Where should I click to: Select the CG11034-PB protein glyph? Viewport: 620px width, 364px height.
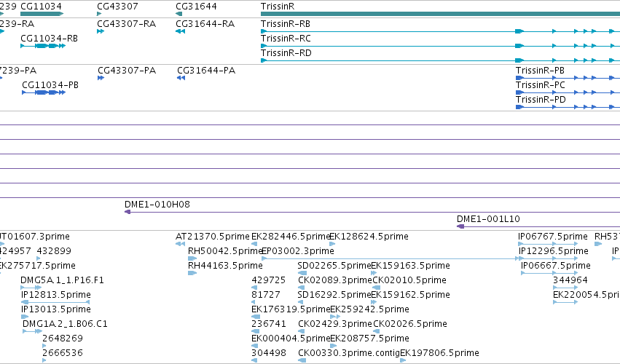(x=44, y=92)
